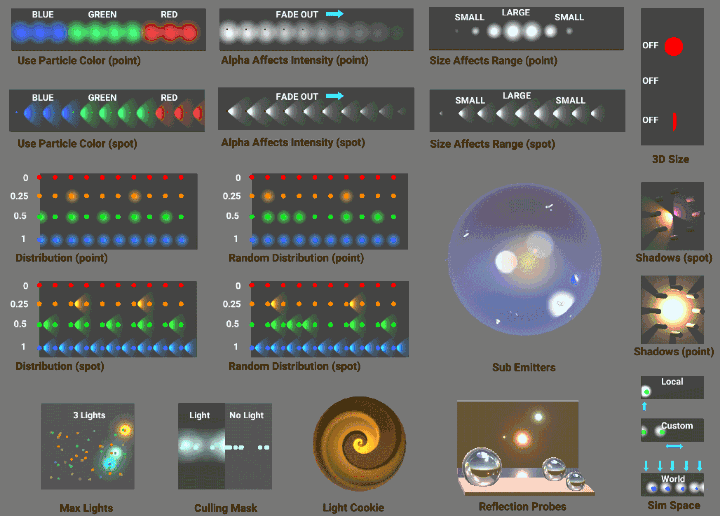
Task: Open the Use Particle Color (spot) preview image
Action: pyautogui.click(x=107, y=111)
